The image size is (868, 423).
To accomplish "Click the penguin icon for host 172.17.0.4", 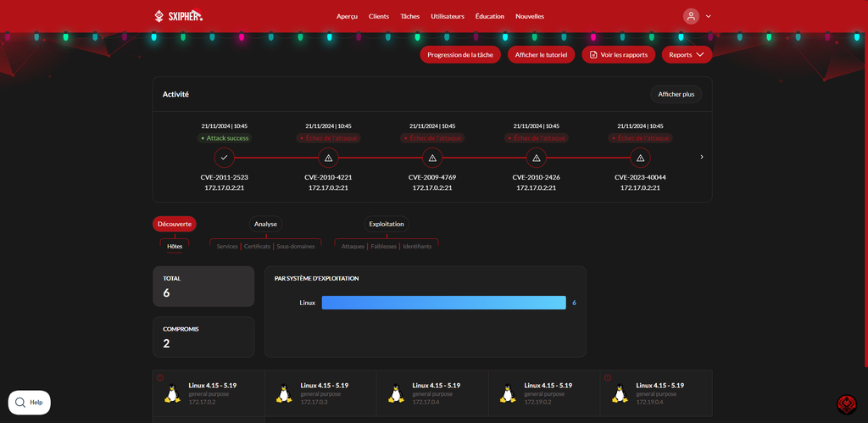I will (x=396, y=393).
